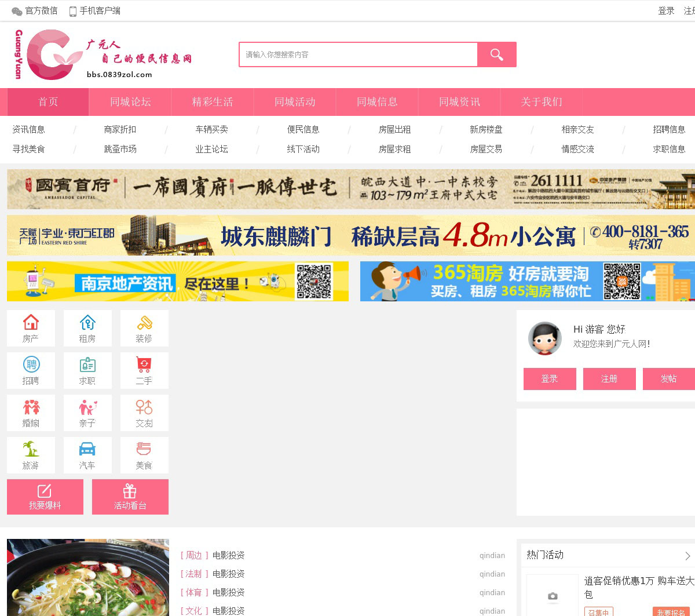
Task: Click the guest avatar picture
Action: tap(545, 338)
